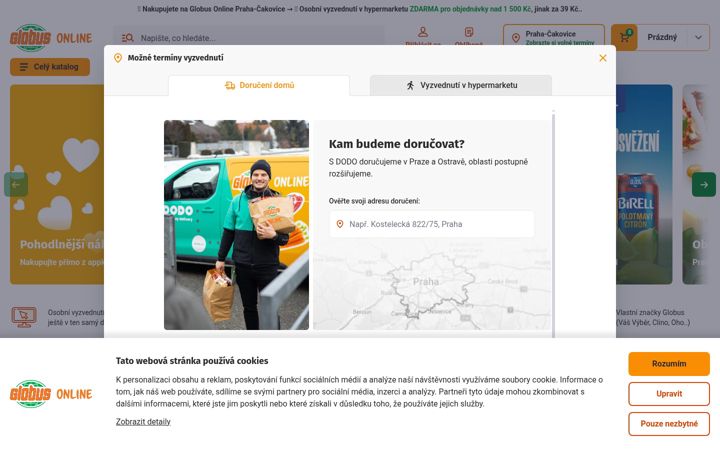Click the dialog vertical scrollbar
Image resolution: width=720 pixels, height=450 pixels.
point(553,224)
